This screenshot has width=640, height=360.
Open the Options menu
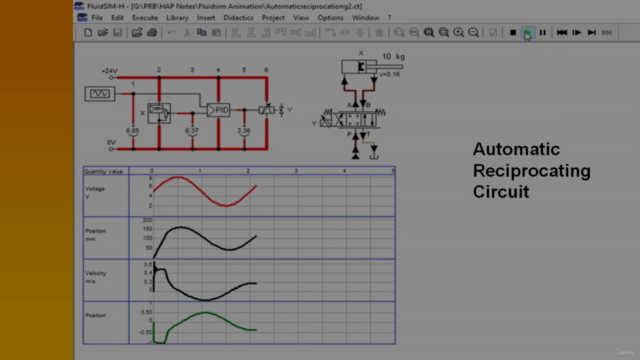[330, 18]
